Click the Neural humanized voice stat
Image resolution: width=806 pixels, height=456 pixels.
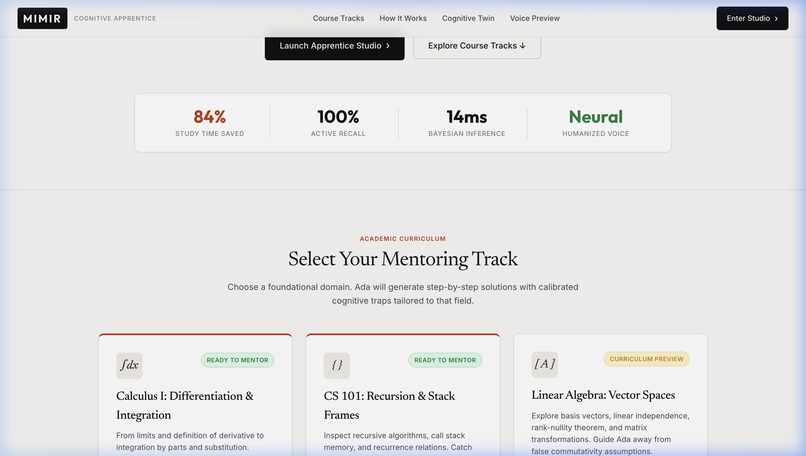(595, 123)
